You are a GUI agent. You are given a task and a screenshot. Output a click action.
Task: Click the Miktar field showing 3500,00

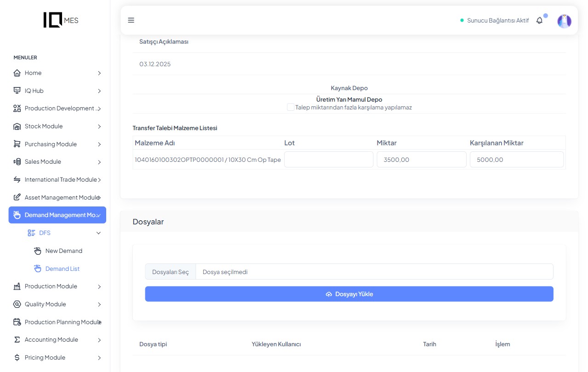(421, 160)
